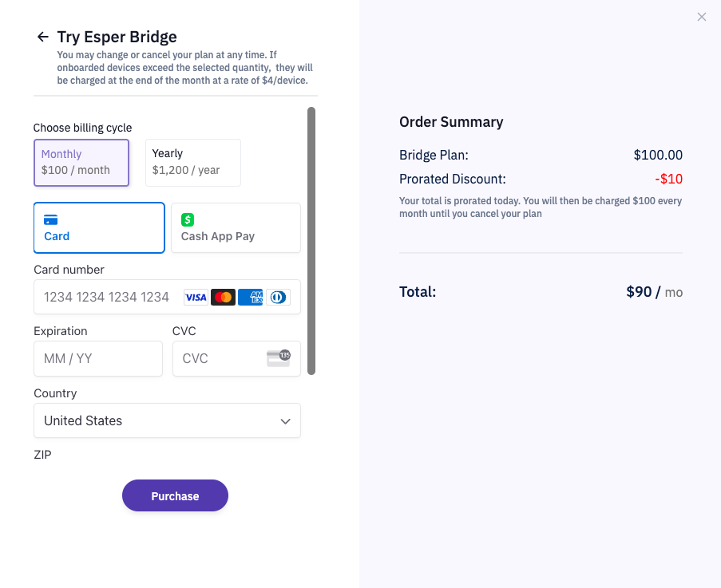Select the Yearly billing cycle
This screenshot has width=721, height=588.
point(193,163)
